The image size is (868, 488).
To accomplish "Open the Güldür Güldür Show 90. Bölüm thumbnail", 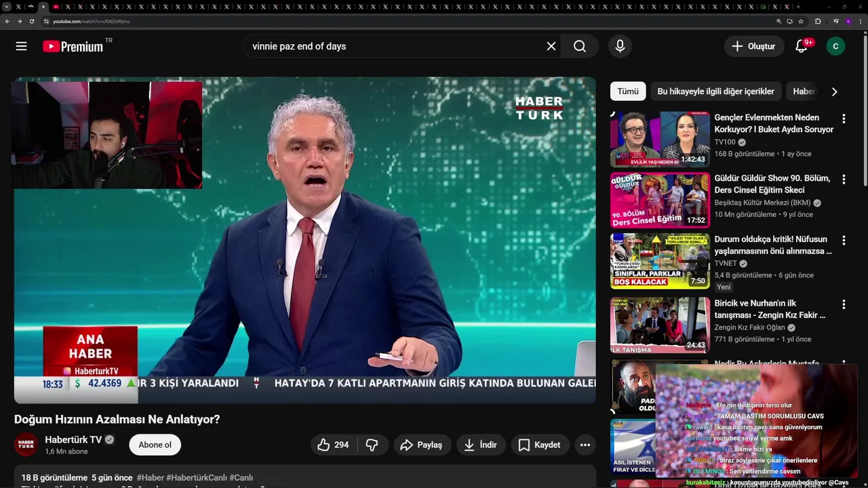I will tap(660, 200).
